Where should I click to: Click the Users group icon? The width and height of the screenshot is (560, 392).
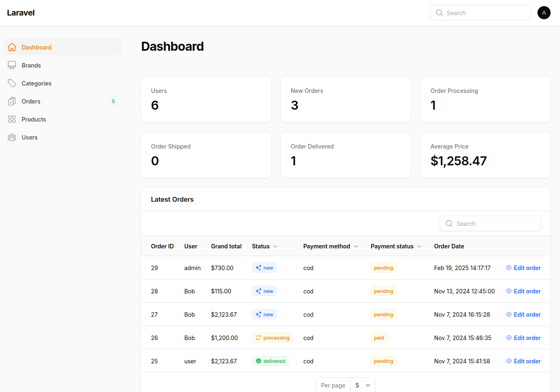click(12, 137)
